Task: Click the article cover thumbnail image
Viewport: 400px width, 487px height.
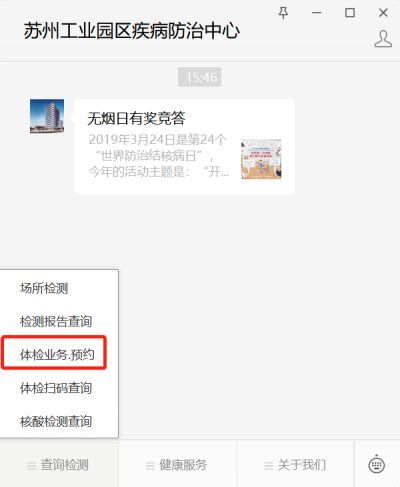Action: click(x=261, y=159)
